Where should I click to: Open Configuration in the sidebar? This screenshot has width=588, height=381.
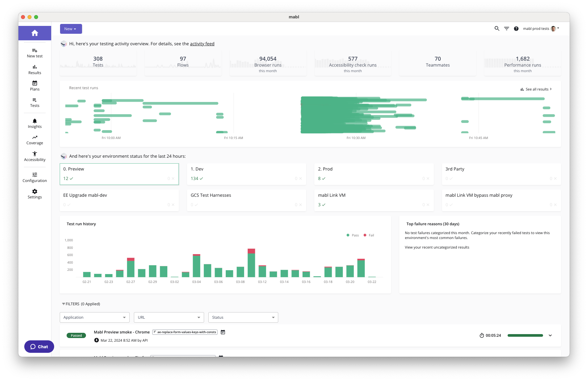(35, 178)
